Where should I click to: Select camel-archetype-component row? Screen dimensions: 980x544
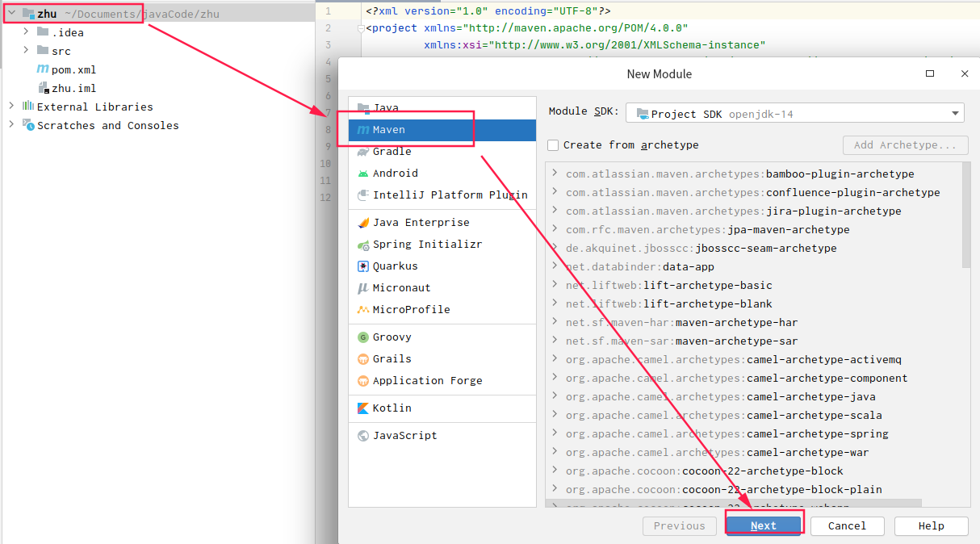point(754,378)
